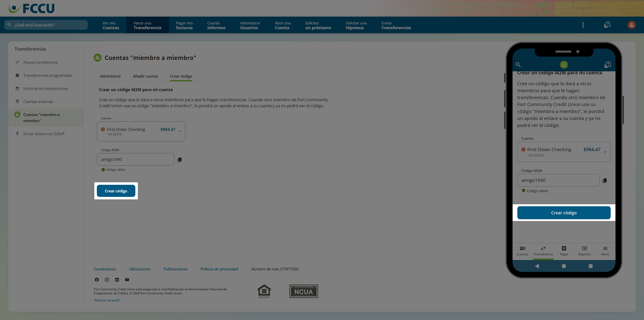644x320 pixels.
Task: Copy the M2M code in phone preview
Action: 605,181
